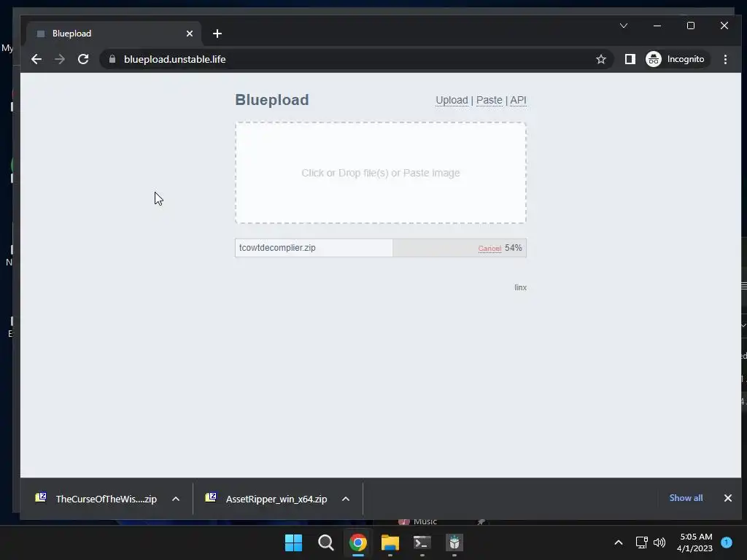This screenshot has height=560, width=747.
Task: Open a new browser tab
Action: (217, 34)
